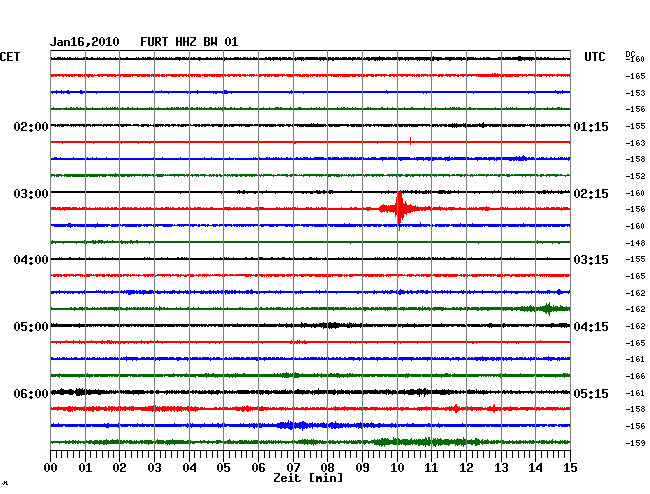
Task: Select the 02:00 CET row label
Action: [31, 126]
